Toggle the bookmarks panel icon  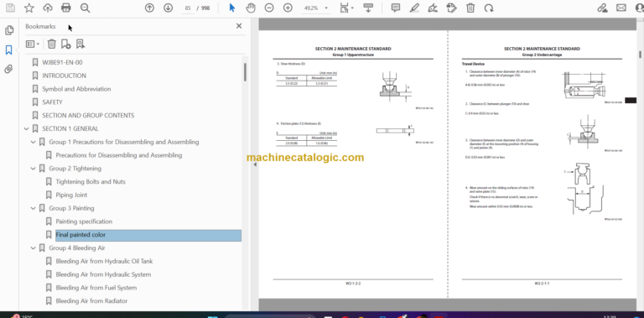(x=8, y=50)
